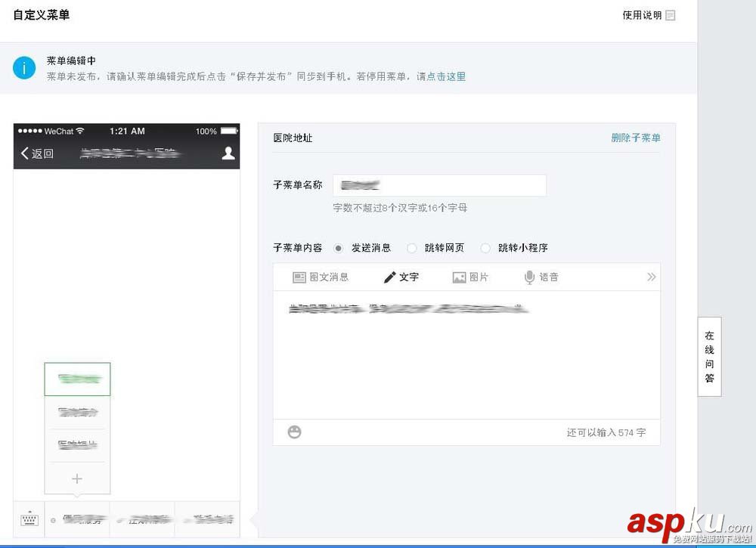Click the 子菜单名称 name input field
This screenshot has width=756, height=548.
pyautogui.click(x=438, y=184)
